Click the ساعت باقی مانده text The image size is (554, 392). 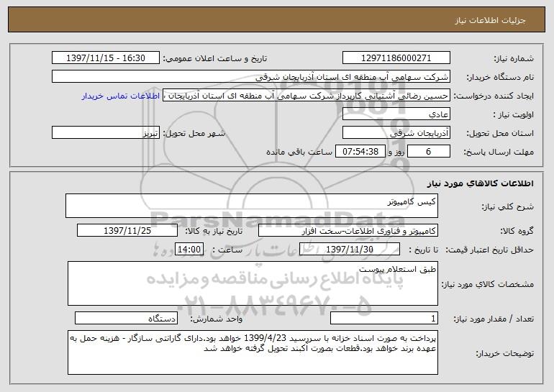pyautogui.click(x=299, y=152)
